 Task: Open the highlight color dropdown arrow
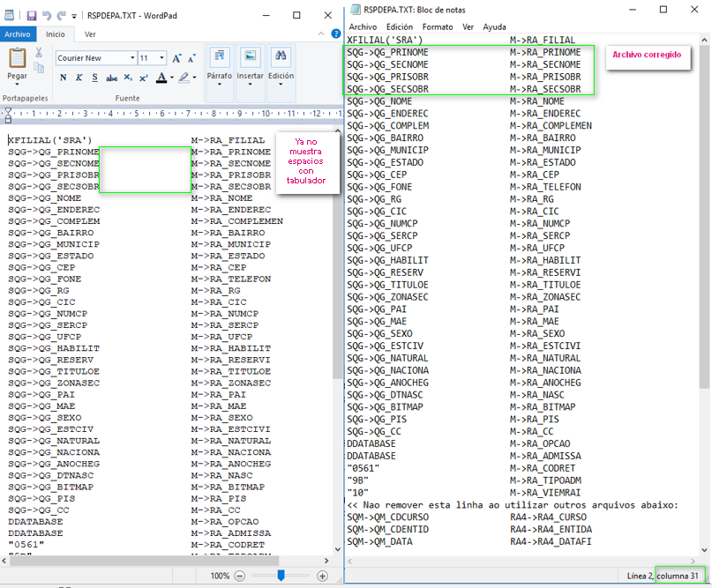pyautogui.click(x=194, y=78)
